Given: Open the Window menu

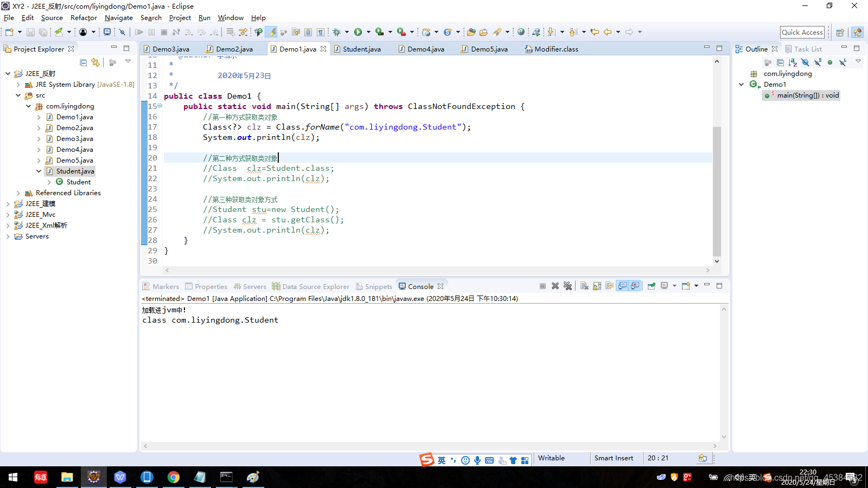Looking at the screenshot, I should pyautogui.click(x=231, y=17).
